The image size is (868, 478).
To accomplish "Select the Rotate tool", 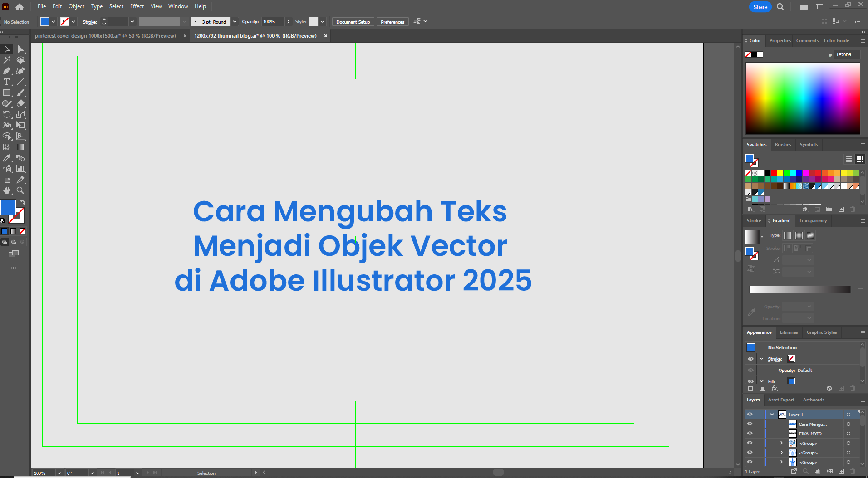I will (7, 114).
